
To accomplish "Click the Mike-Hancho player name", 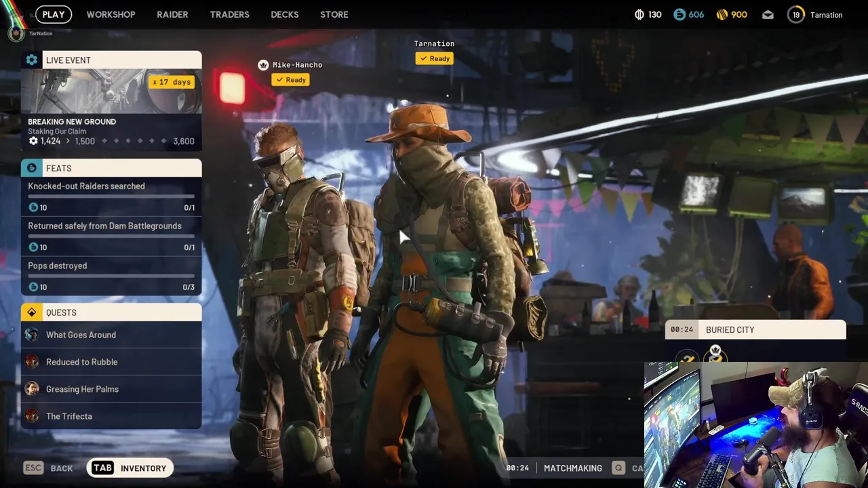I will (297, 65).
